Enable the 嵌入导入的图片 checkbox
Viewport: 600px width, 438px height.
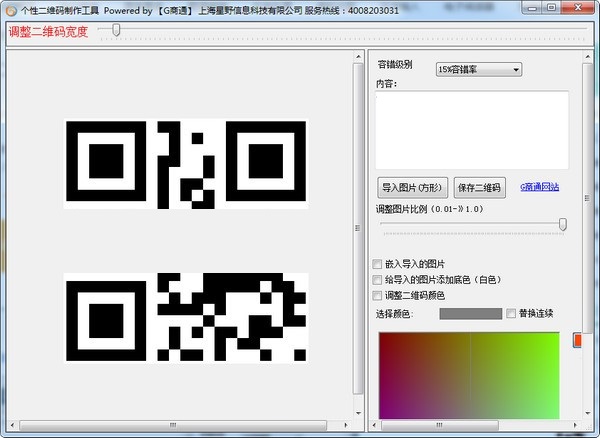377,264
